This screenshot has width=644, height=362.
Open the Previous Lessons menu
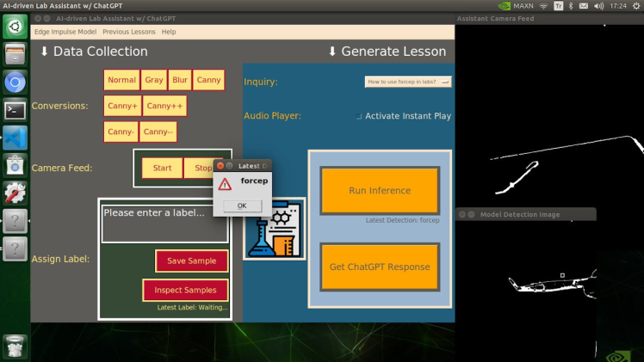click(x=129, y=32)
